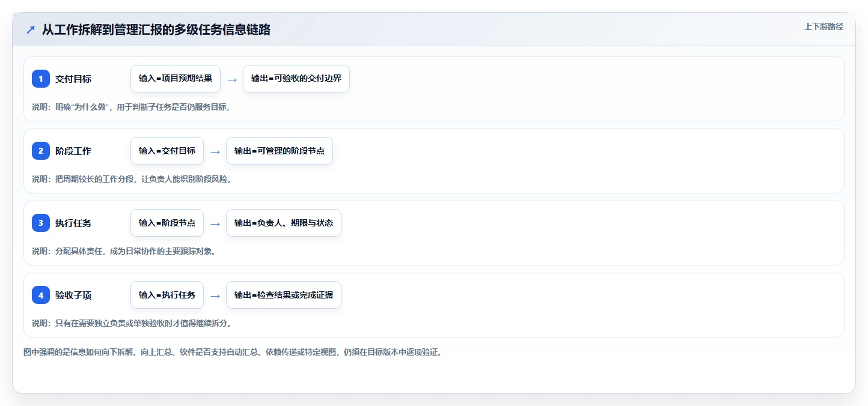Click the arrow after 输入=交付目标

click(x=215, y=151)
